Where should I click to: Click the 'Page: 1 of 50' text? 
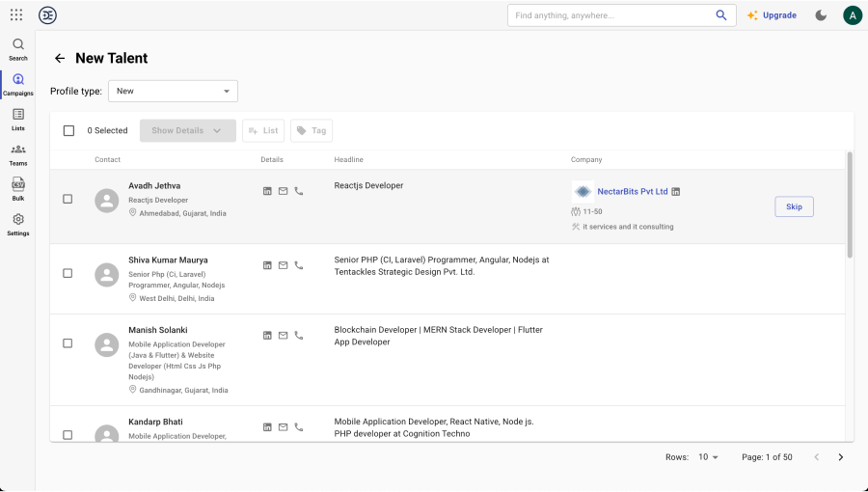tap(767, 457)
